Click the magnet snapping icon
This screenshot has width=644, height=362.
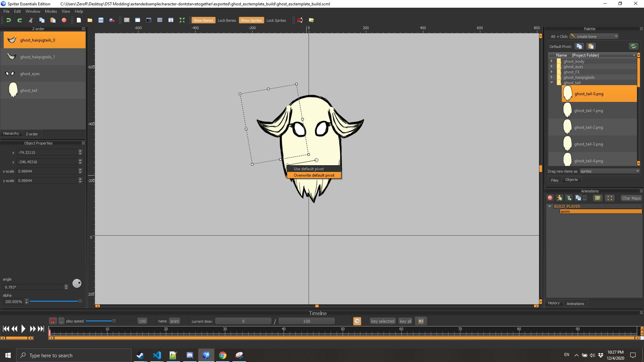(300, 20)
